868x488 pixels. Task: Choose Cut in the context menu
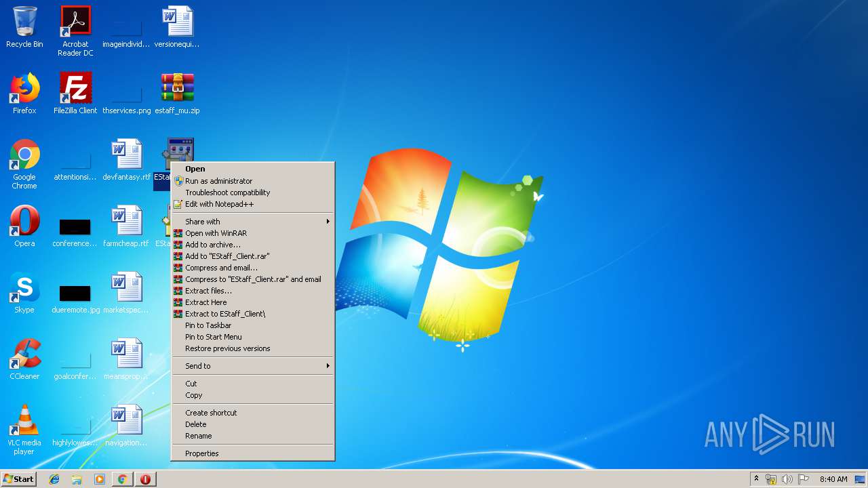[252, 384]
